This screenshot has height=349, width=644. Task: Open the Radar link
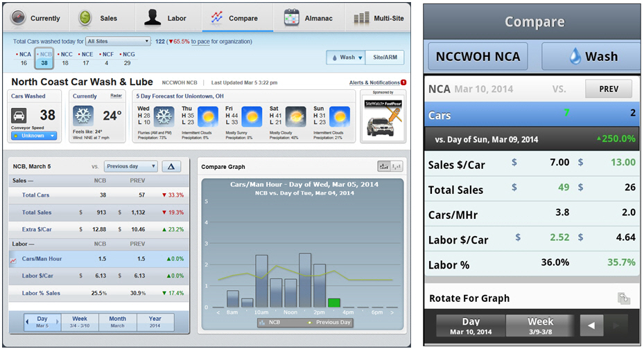click(x=116, y=96)
